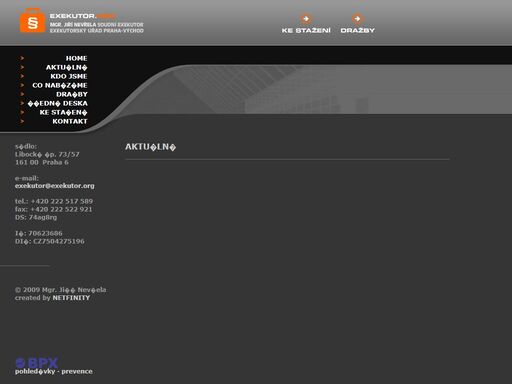Click the orange briefcase paragraph logo
Viewport: 512px width, 384px height.
tap(32, 21)
